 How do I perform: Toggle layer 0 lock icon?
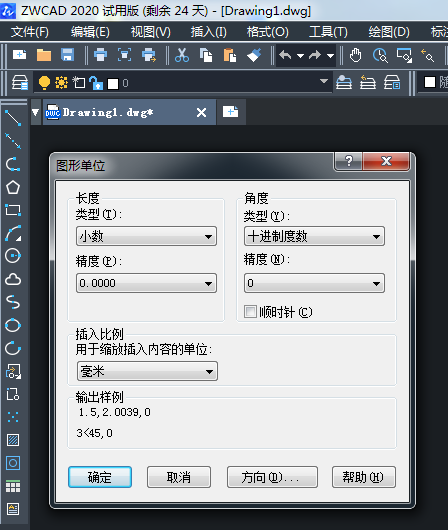point(96,83)
